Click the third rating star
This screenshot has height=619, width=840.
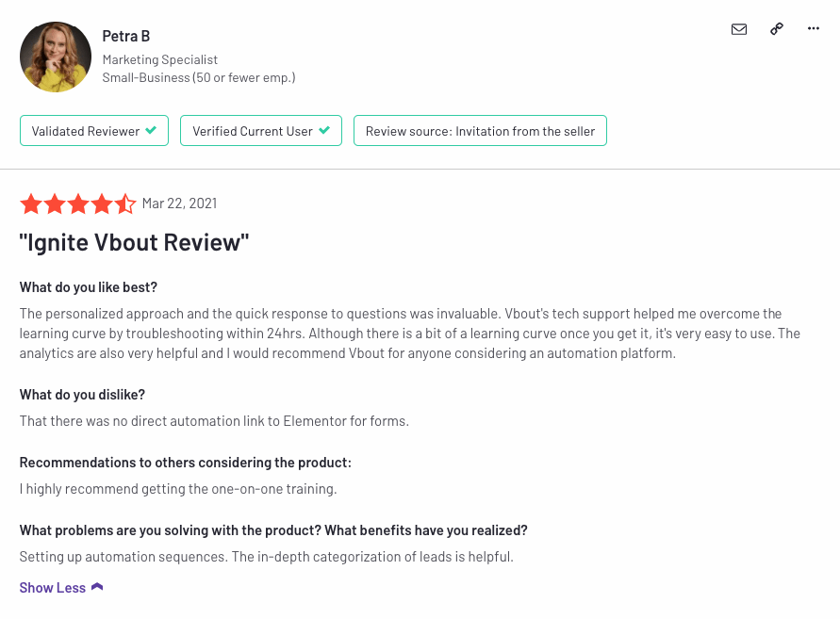78,204
